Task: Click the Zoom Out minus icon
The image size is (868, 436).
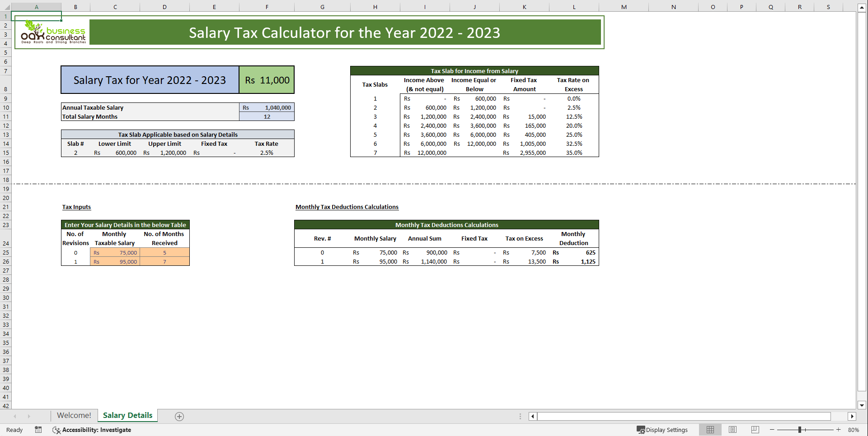Action: [773, 430]
